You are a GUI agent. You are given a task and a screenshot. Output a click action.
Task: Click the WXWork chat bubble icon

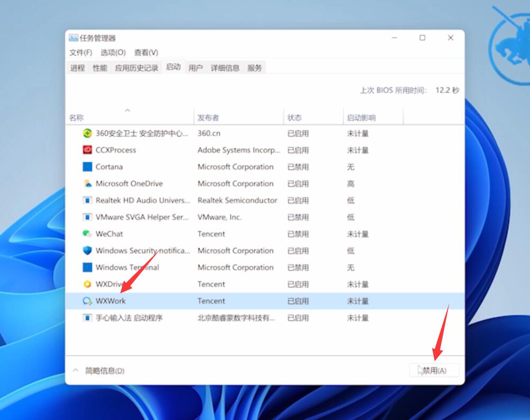click(x=87, y=301)
